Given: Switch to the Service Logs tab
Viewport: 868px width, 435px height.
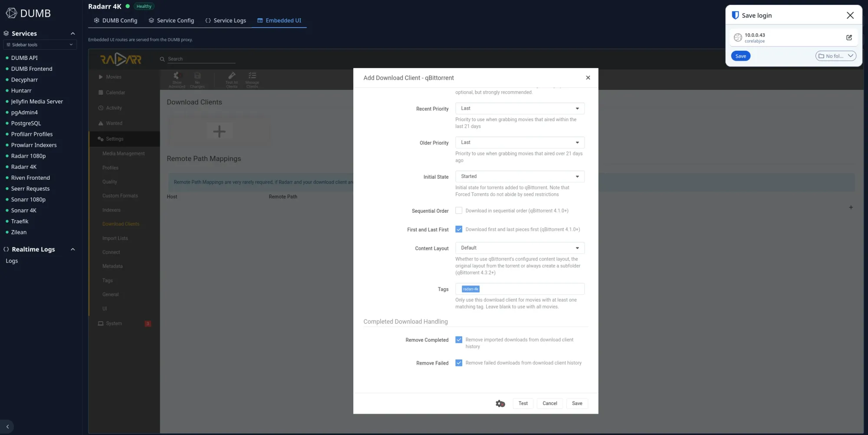Looking at the screenshot, I should tap(226, 20).
